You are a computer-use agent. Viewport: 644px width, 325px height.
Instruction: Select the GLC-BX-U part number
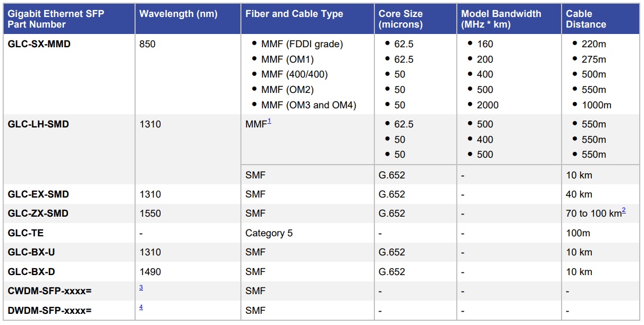[31, 252]
